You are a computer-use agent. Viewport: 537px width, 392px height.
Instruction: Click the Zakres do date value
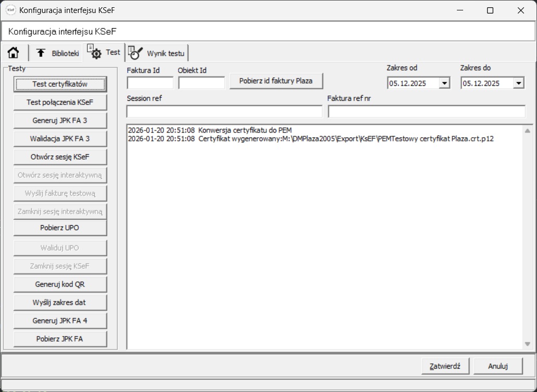[481, 84]
